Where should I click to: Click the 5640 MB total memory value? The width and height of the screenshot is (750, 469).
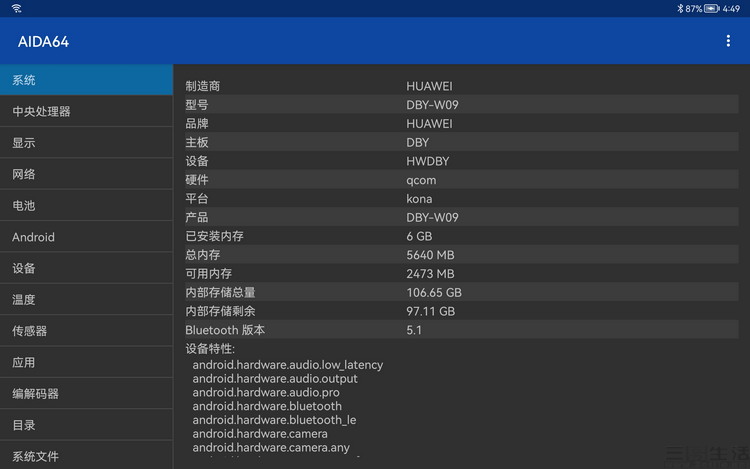(x=430, y=255)
